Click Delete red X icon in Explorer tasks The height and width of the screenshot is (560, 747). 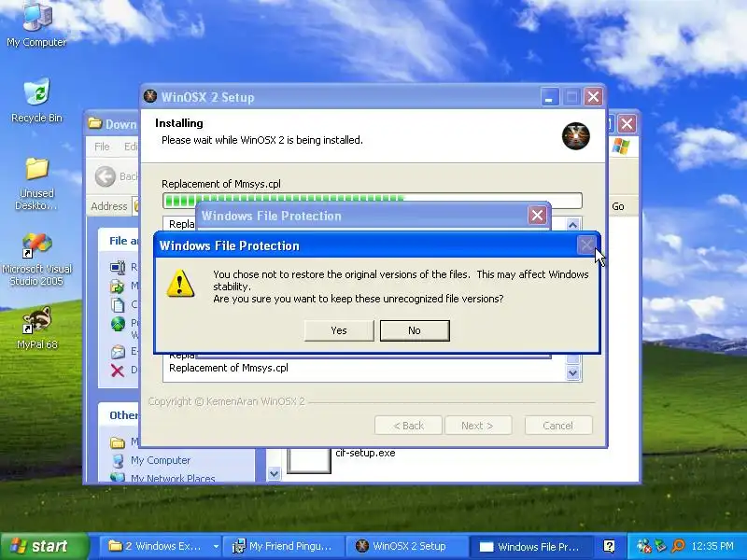[x=118, y=371]
